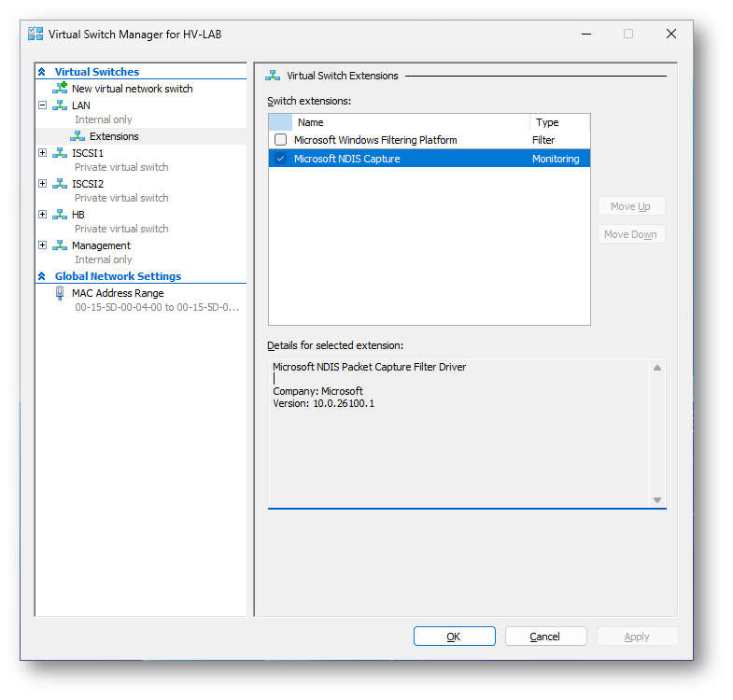The height and width of the screenshot is (700, 733).
Task: Collapse the LAN tree node
Action: pyautogui.click(x=42, y=105)
